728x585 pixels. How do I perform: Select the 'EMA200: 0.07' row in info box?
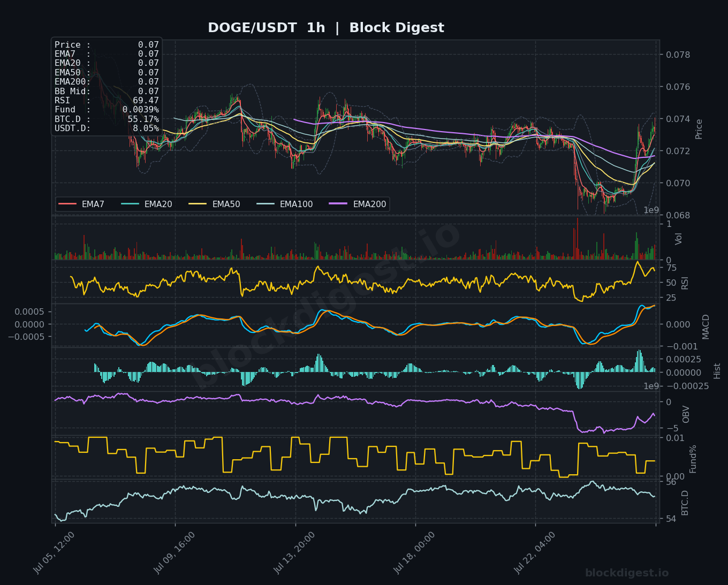tap(107, 82)
